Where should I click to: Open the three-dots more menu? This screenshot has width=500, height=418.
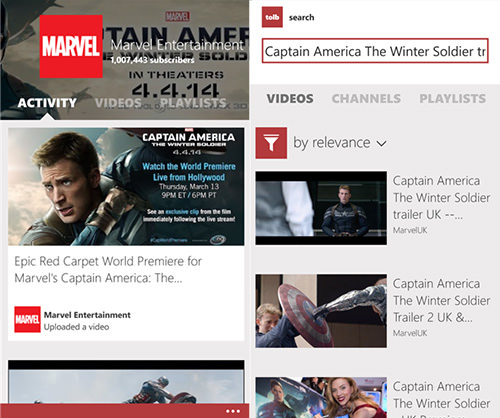click(233, 411)
